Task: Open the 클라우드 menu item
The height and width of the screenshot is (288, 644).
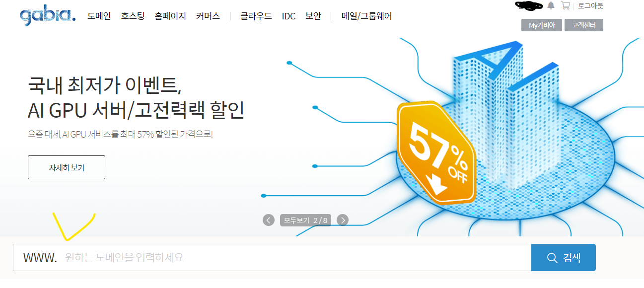Action: (x=256, y=16)
